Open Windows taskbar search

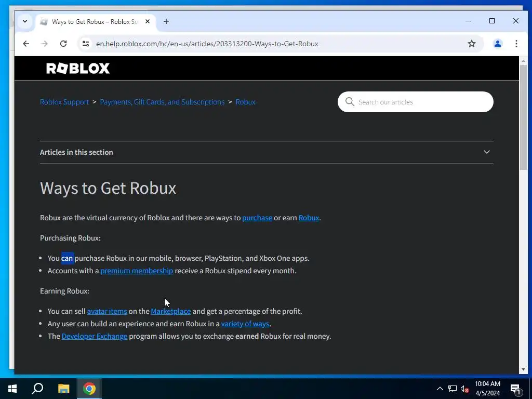[37, 389]
